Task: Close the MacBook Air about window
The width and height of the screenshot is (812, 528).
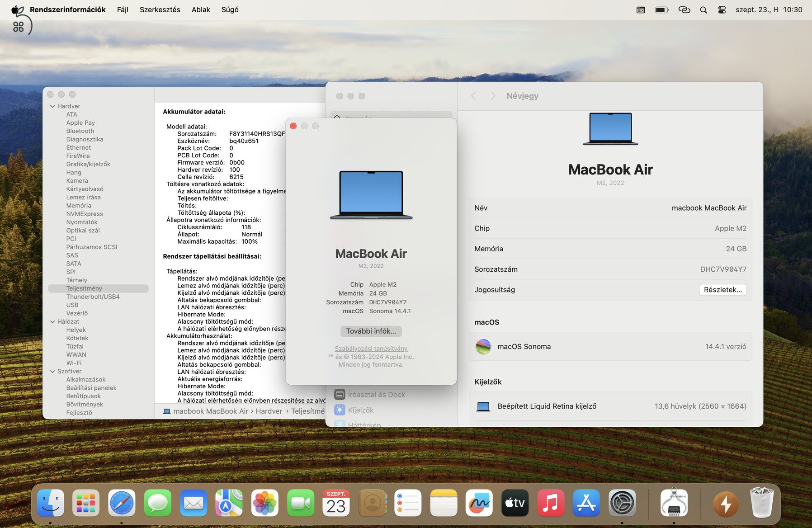Action: (293, 126)
